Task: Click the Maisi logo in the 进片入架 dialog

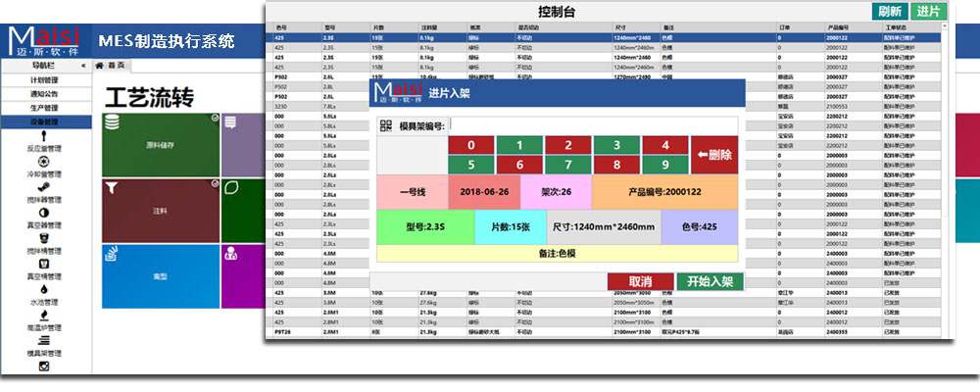Action: coord(398,92)
